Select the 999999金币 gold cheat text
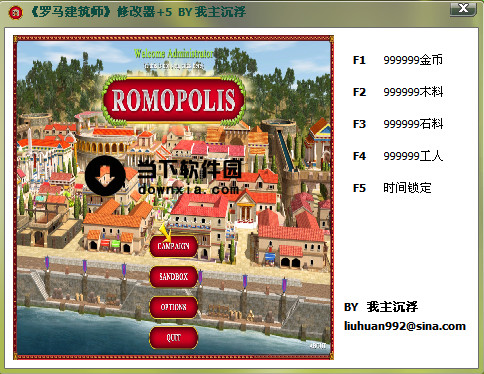The width and height of the screenshot is (484, 374). click(413, 60)
